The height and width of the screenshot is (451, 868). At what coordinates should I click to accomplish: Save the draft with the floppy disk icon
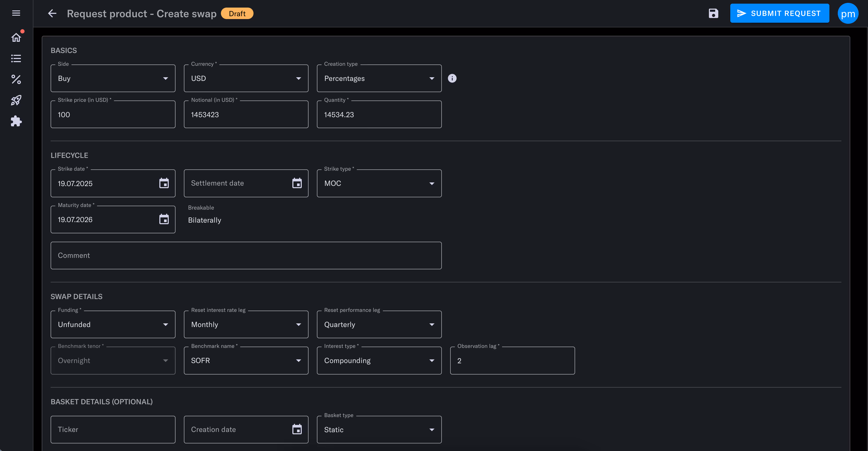point(713,14)
